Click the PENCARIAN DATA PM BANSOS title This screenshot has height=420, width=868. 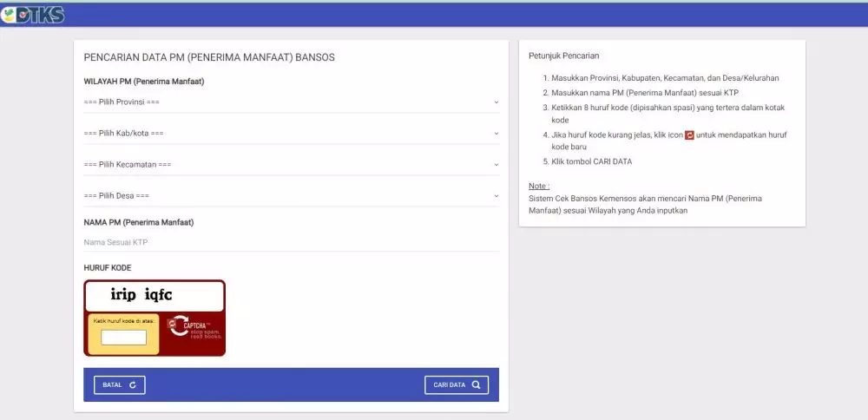(208, 57)
